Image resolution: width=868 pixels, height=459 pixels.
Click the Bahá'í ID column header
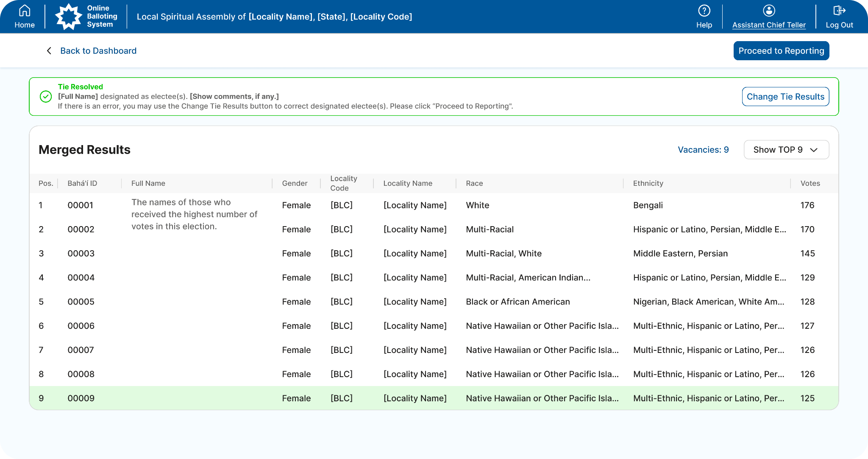coord(82,183)
